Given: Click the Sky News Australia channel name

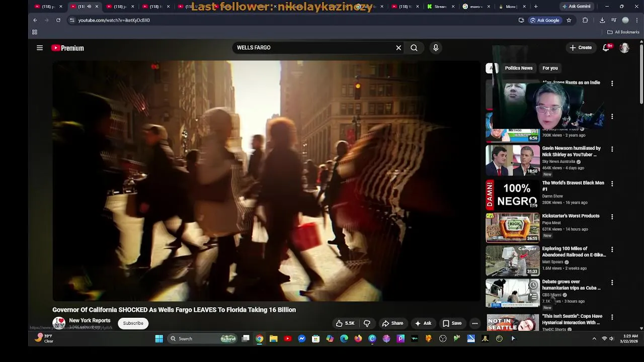Looking at the screenshot, I should (558, 162).
